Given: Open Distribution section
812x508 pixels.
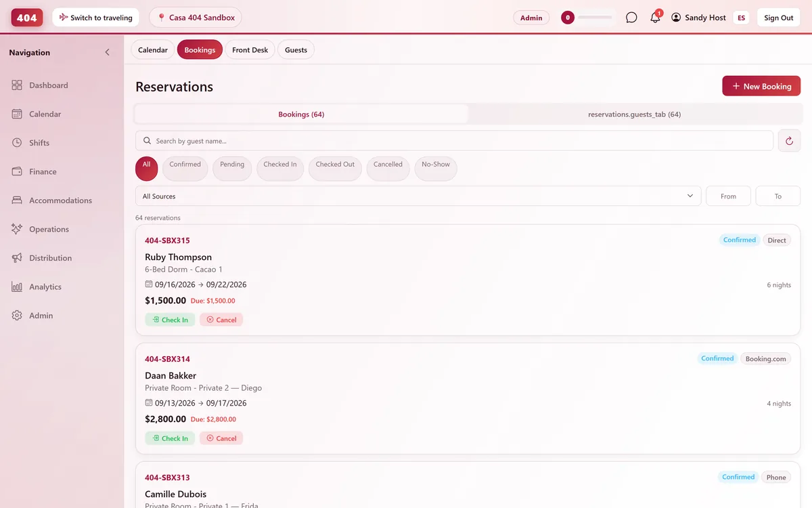Looking at the screenshot, I should click(x=62, y=258).
